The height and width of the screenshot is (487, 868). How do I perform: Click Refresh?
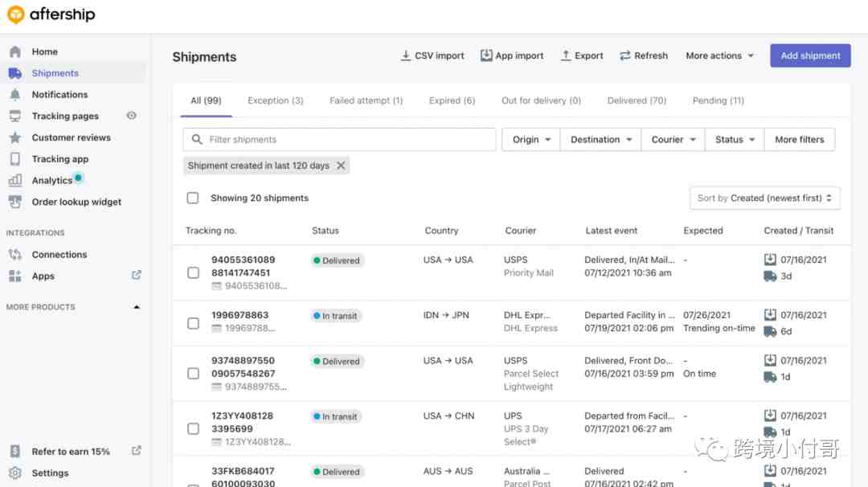tap(644, 56)
